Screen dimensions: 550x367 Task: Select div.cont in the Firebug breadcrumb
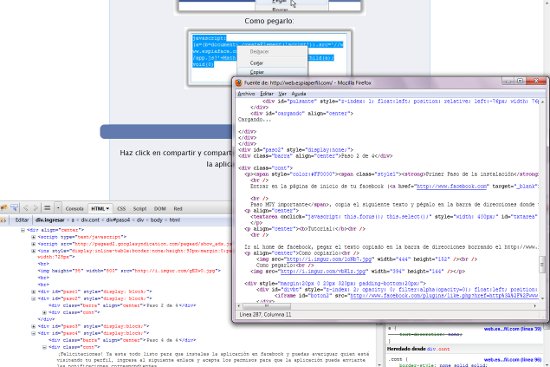90,220
